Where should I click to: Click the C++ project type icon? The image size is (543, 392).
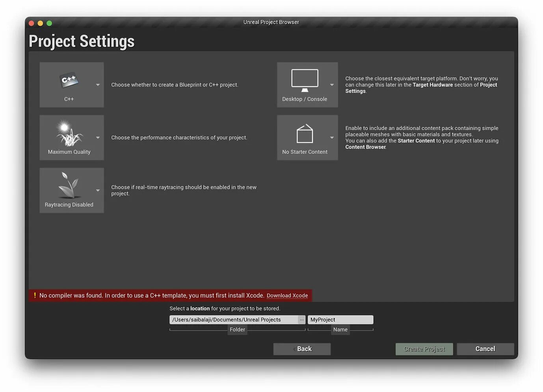pos(69,80)
